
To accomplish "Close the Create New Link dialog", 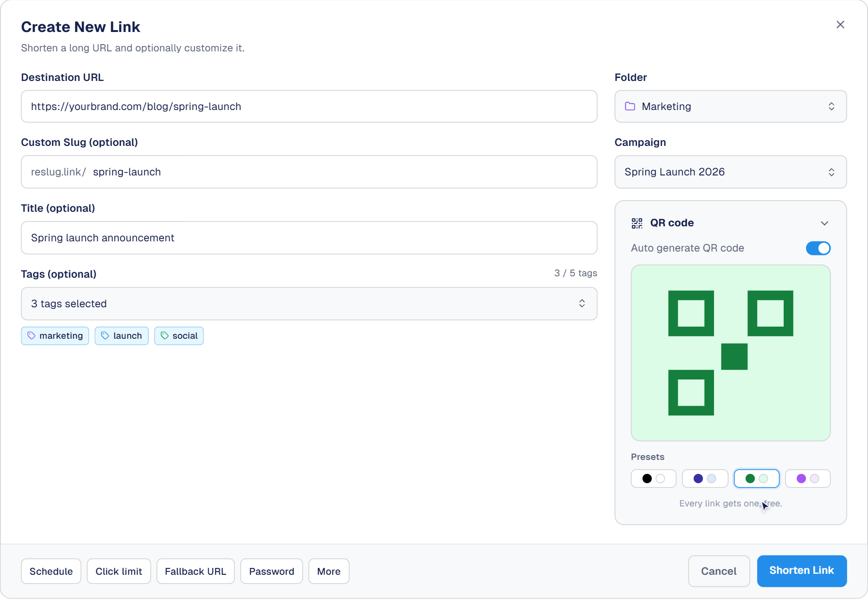I will [x=840, y=25].
